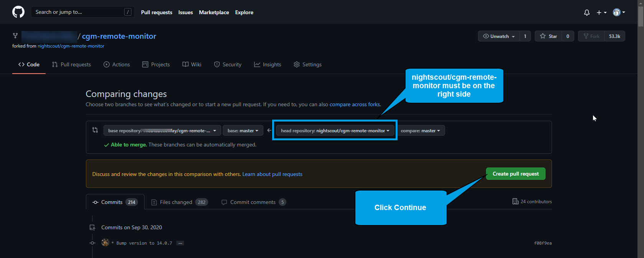Open the base repository dropdown
Screen dimensions: 644x258
[x=162, y=131]
